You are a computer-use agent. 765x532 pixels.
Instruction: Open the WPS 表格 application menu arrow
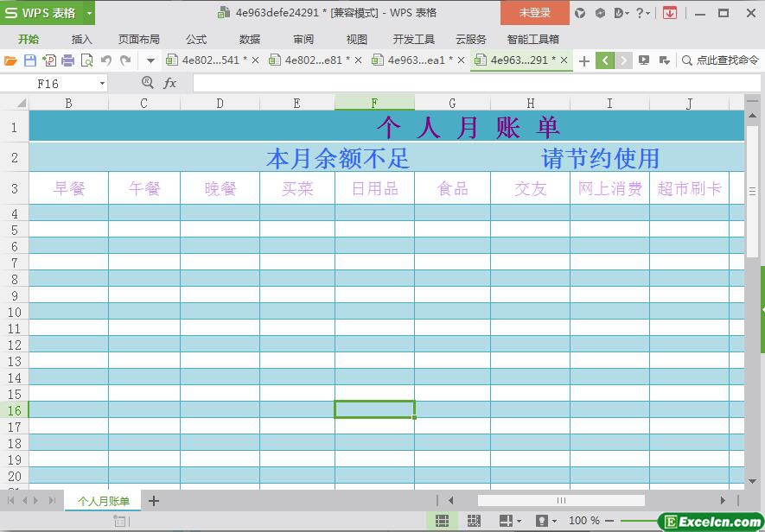pos(89,13)
